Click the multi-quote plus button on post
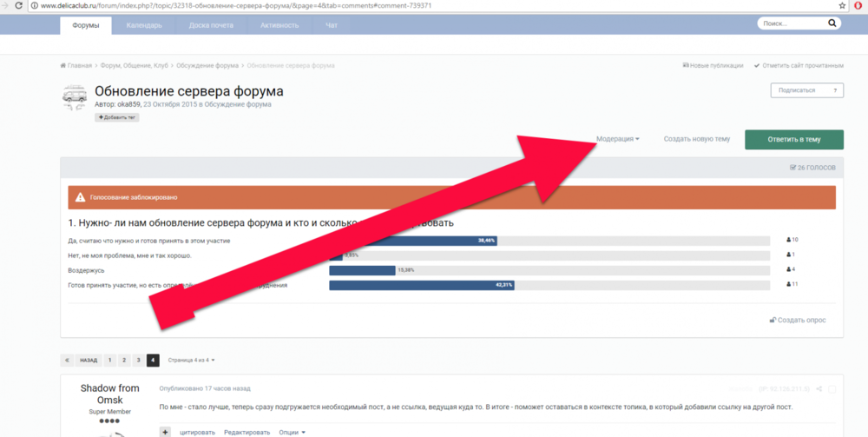 point(165,432)
